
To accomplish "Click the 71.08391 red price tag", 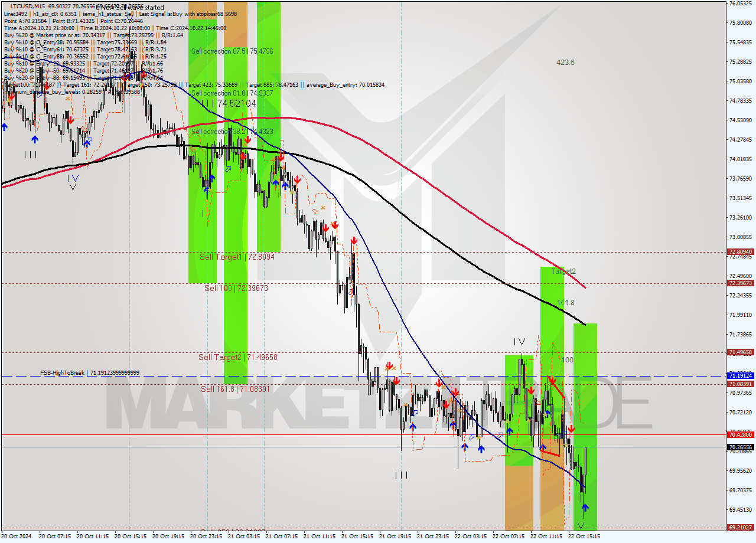I will (740, 384).
